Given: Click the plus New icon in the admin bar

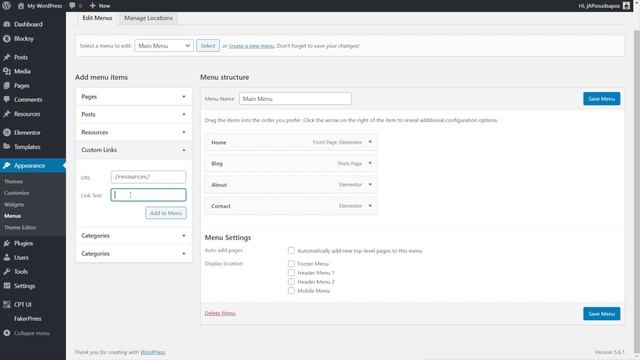Looking at the screenshot, I should pos(93,6).
